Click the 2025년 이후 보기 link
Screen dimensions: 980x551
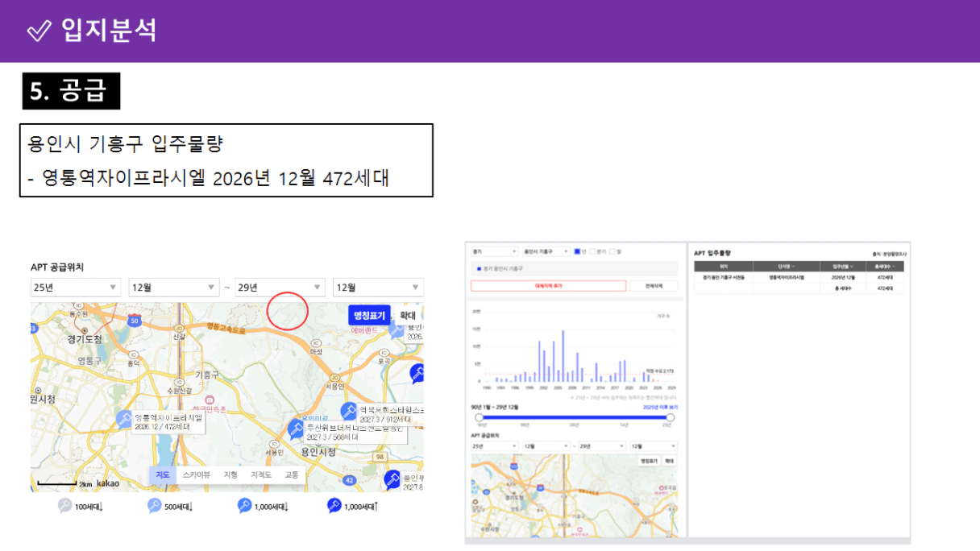click(x=660, y=408)
